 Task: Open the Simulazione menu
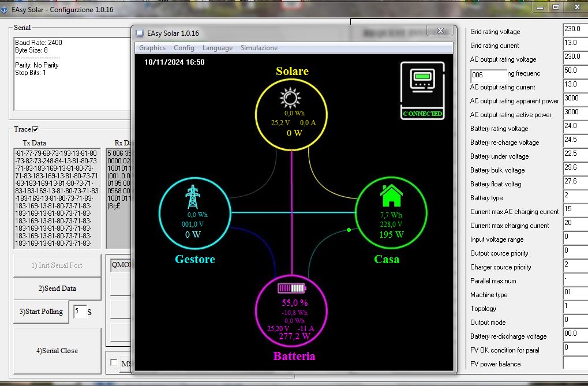pos(259,48)
